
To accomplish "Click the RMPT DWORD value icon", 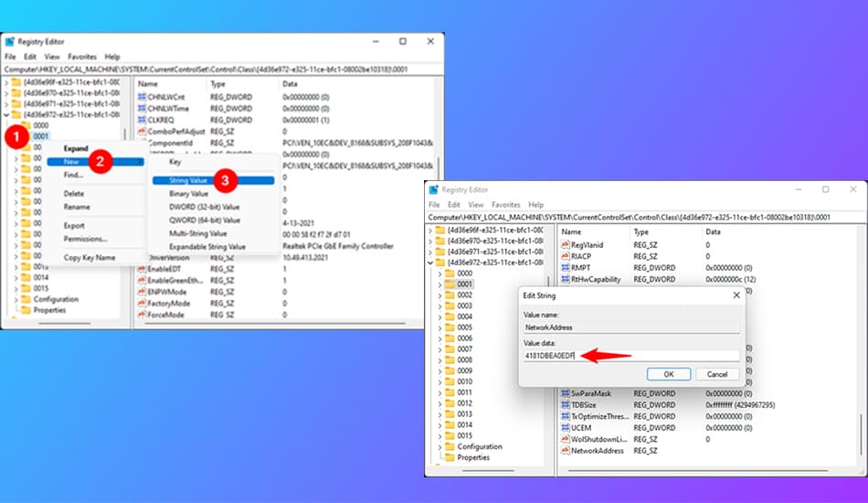I will 566,268.
